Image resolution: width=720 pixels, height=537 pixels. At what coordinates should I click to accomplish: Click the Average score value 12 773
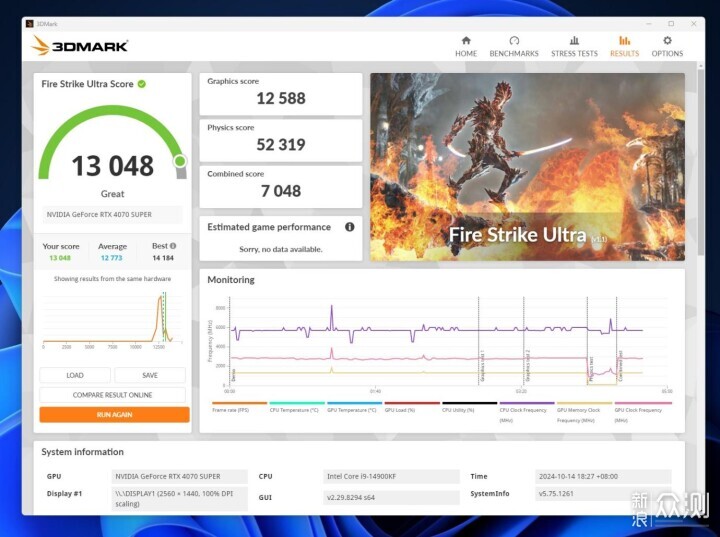[112, 258]
